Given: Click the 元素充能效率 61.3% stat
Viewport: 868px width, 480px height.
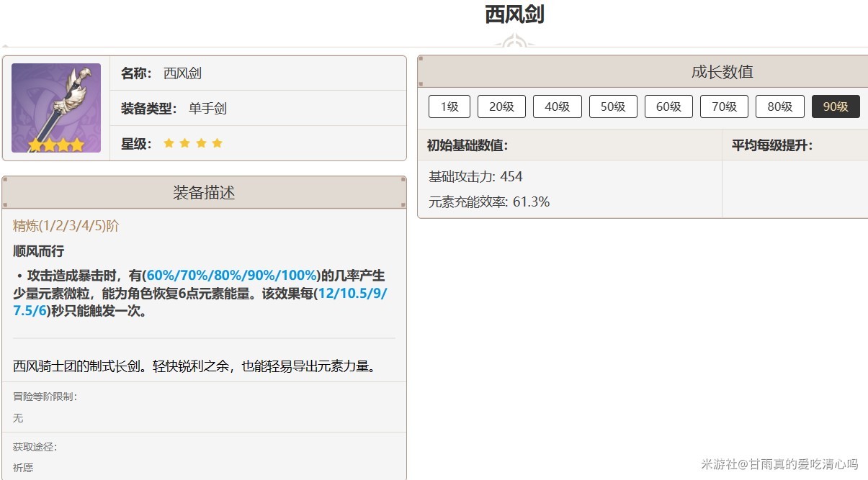Looking at the screenshot, I should point(489,202).
